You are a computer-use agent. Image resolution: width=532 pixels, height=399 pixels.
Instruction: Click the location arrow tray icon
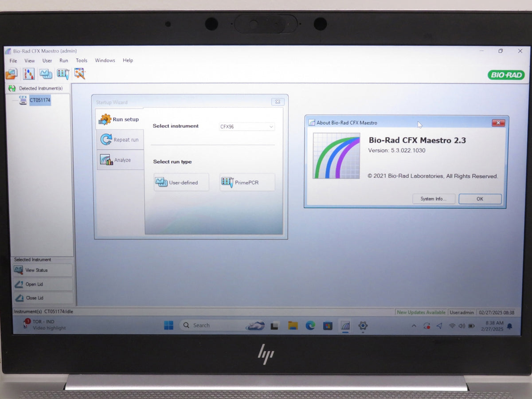pos(439,326)
